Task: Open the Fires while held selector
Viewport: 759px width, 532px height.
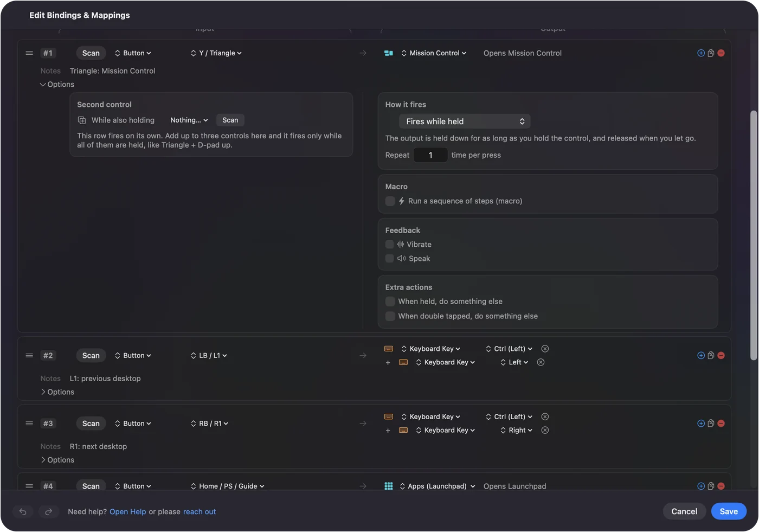Action: 465,121
